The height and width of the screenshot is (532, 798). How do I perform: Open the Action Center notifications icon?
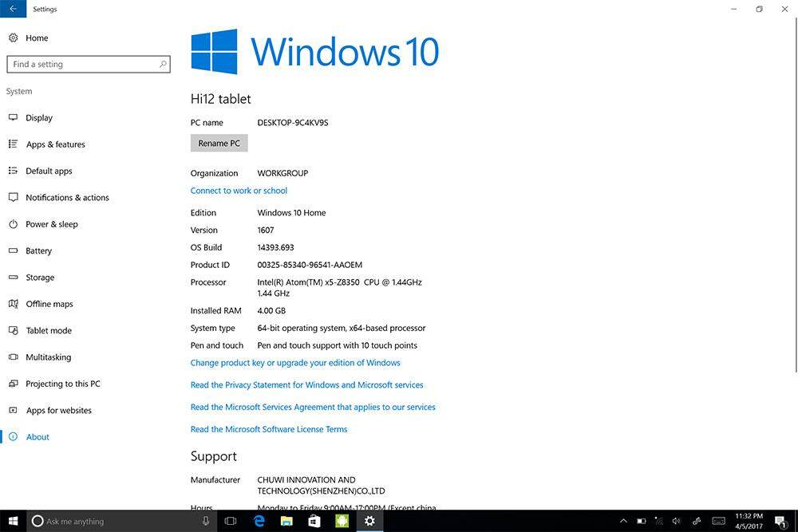780,521
